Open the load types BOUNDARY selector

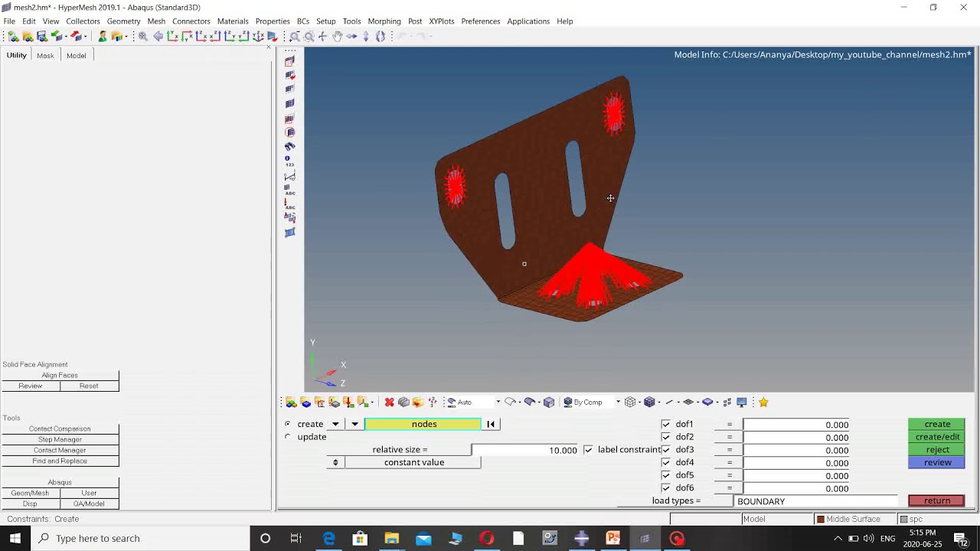point(815,501)
